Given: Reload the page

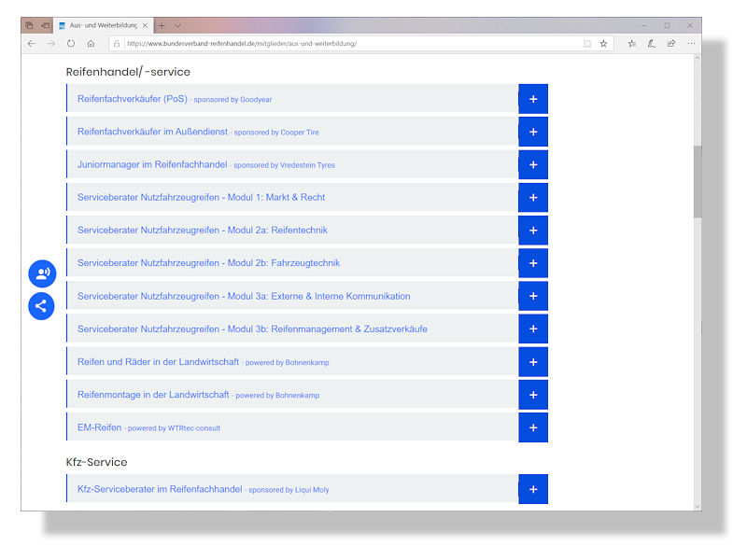Looking at the screenshot, I should click(x=71, y=44).
